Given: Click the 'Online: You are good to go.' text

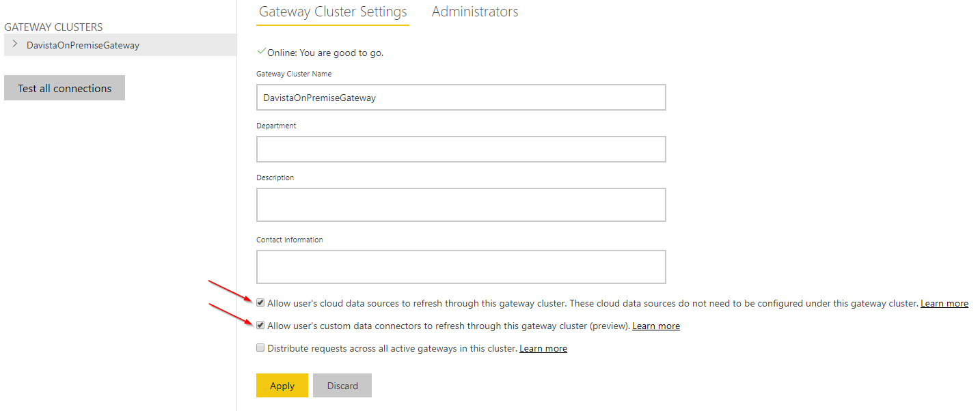Looking at the screenshot, I should coord(325,53).
